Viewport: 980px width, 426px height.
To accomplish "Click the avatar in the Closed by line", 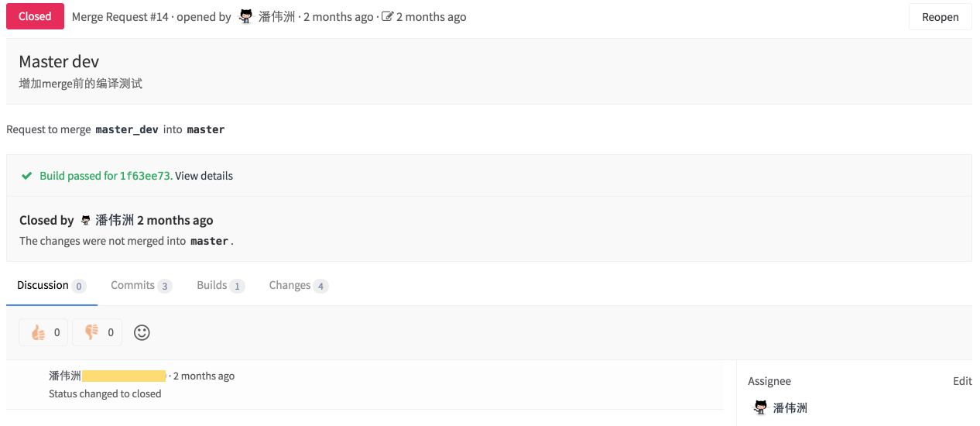I will tap(85, 221).
